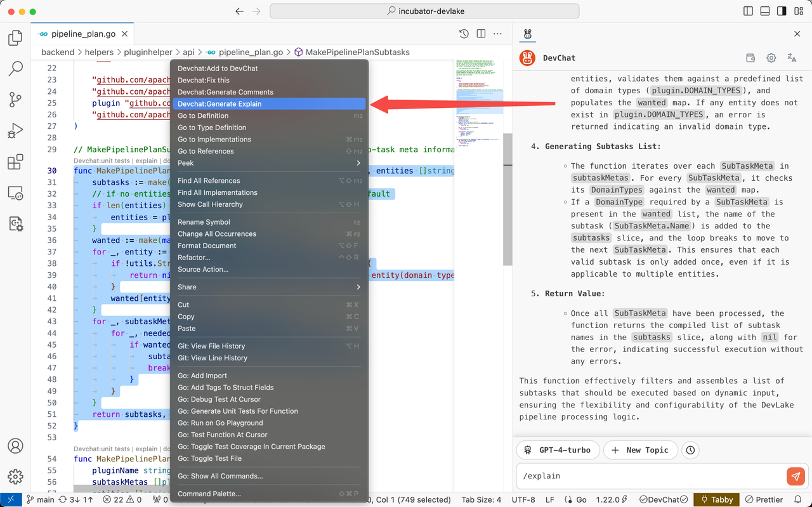Select Go to Definition
This screenshot has height=507, width=812.
[269, 116]
